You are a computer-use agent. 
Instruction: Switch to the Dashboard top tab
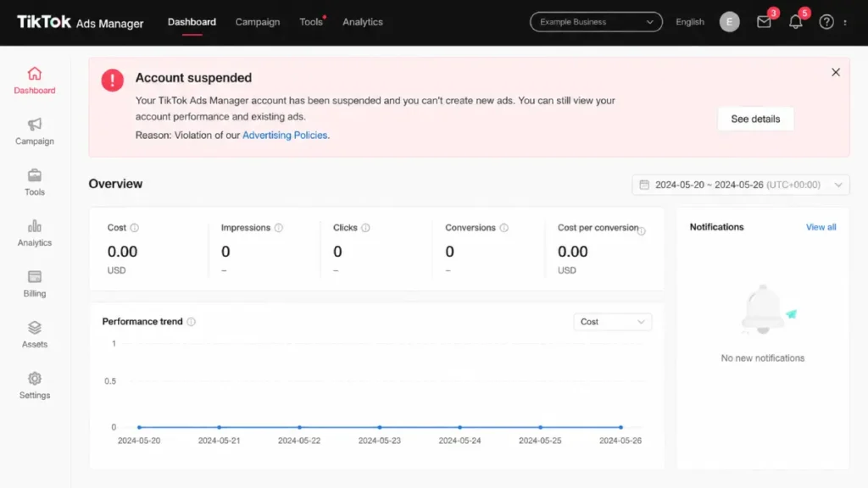(192, 22)
